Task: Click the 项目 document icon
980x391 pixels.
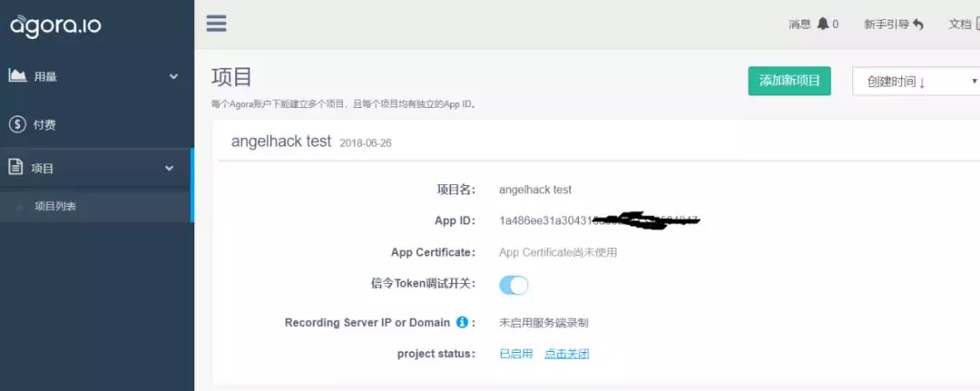Action: click(x=15, y=168)
